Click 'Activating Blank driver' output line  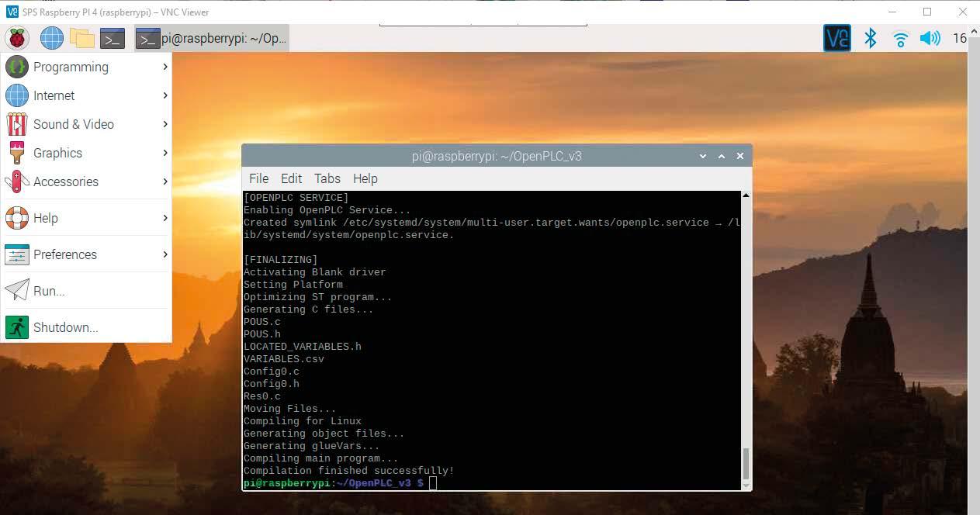coord(315,272)
